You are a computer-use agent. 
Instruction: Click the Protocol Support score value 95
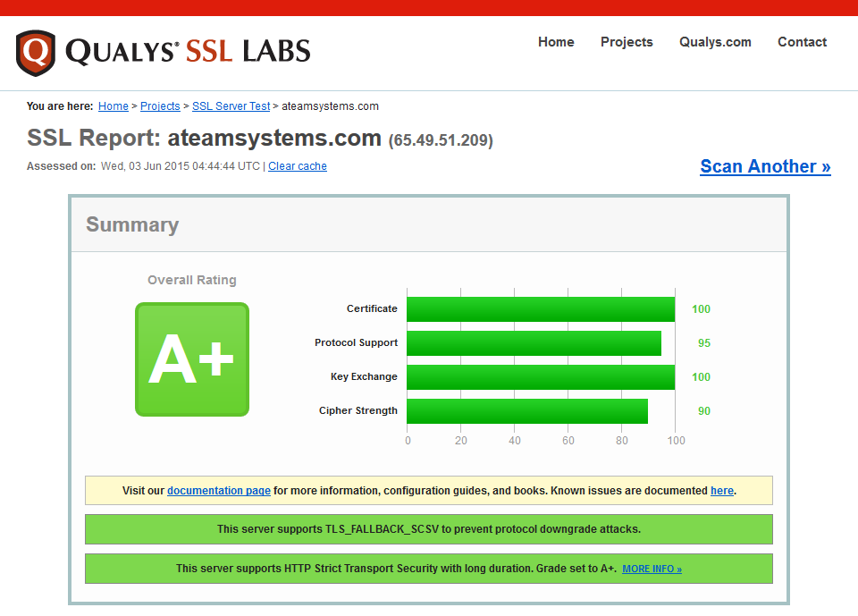pyautogui.click(x=703, y=343)
